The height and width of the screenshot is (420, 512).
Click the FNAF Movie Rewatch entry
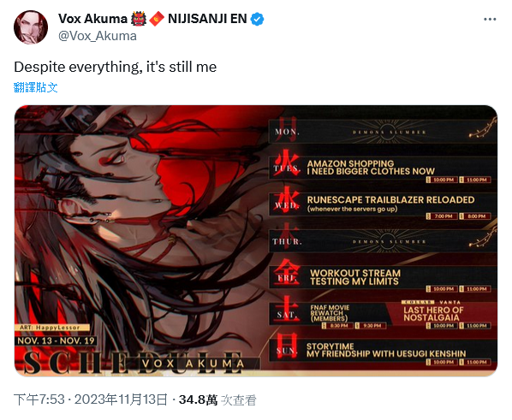click(330, 313)
